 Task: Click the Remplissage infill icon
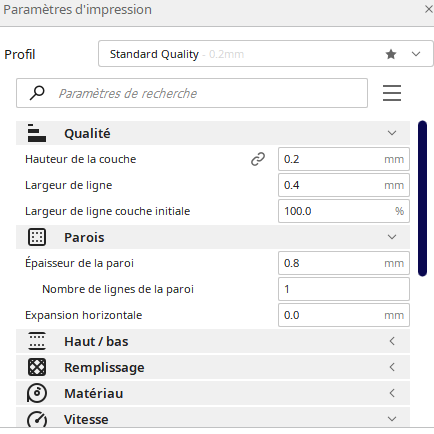point(37,367)
